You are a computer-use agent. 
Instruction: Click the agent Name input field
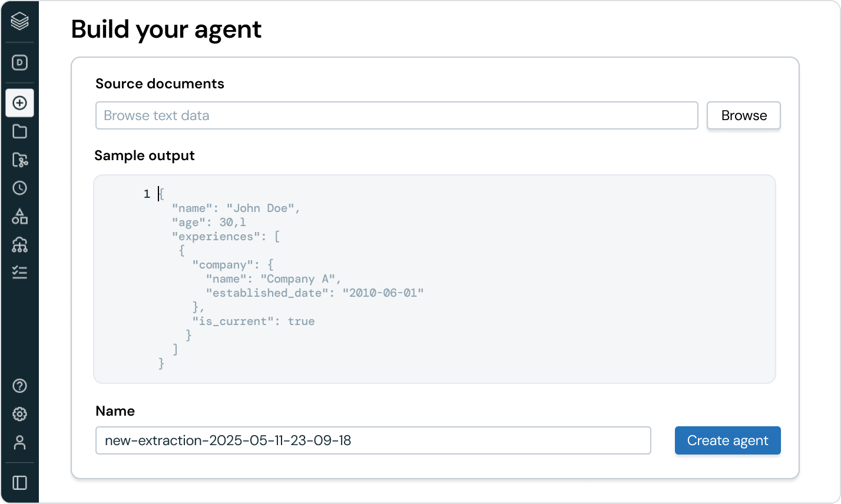click(373, 440)
